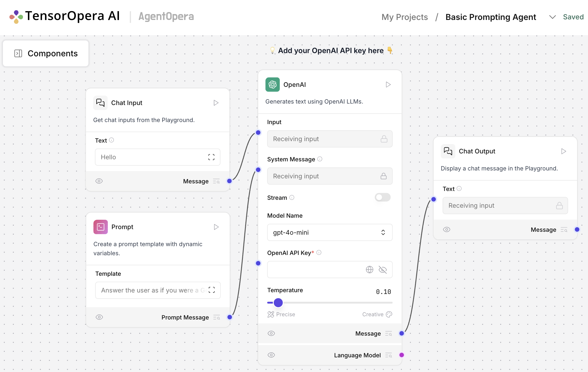Image resolution: width=588 pixels, height=372 pixels.
Task: Click the Chat Output node icon
Action: (x=448, y=151)
